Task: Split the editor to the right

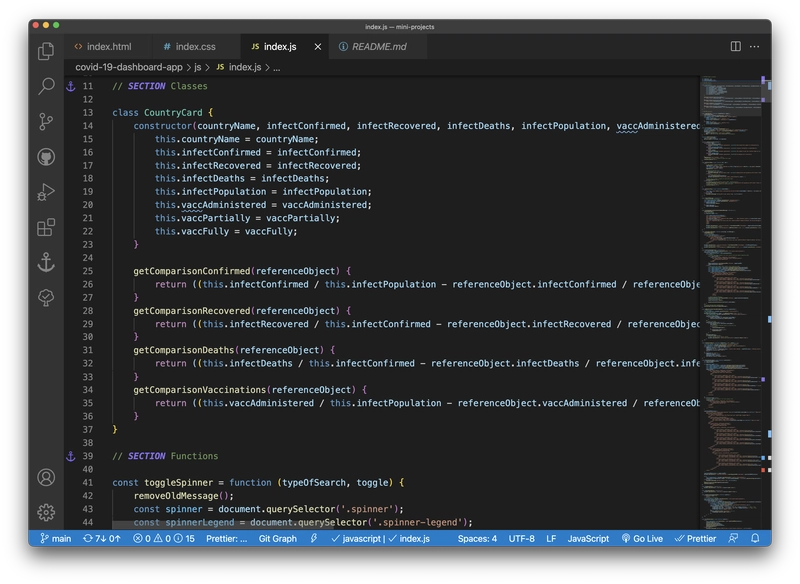Action: tap(736, 46)
